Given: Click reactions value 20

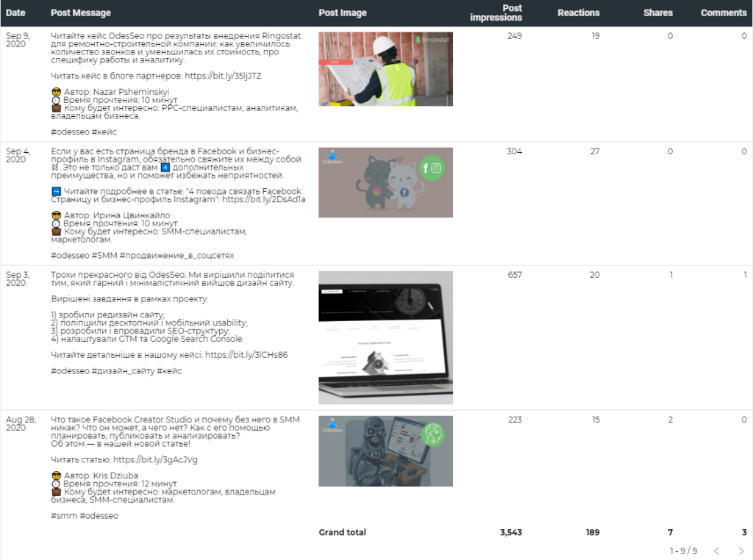Looking at the screenshot, I should point(594,275).
